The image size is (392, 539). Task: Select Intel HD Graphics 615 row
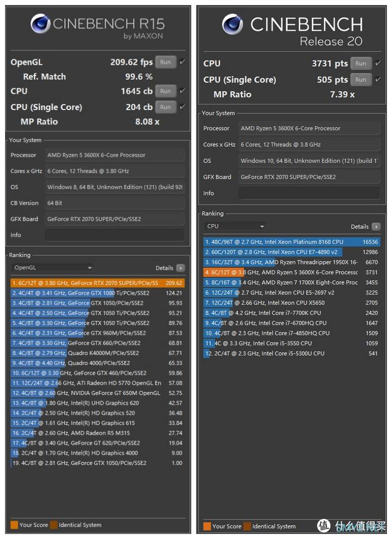(97, 423)
